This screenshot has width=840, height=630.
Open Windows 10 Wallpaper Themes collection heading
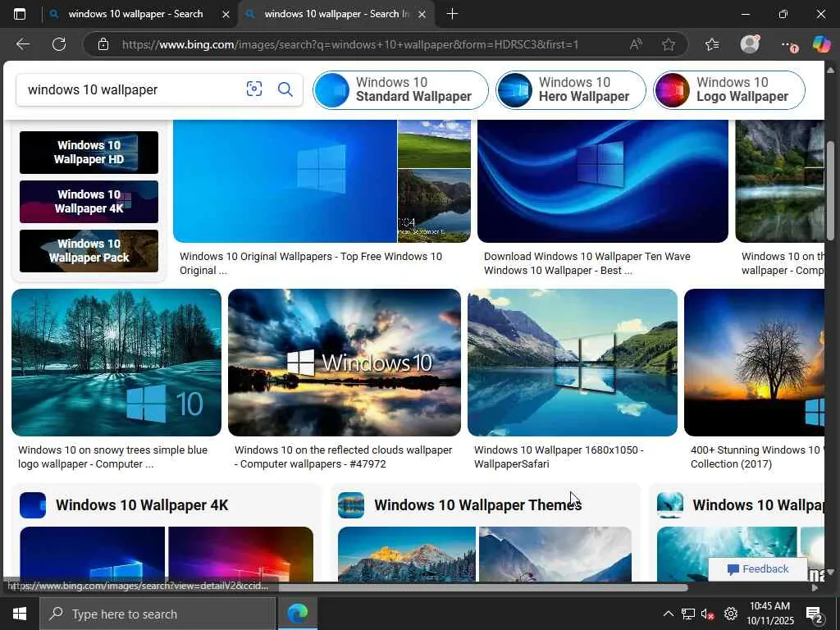pos(478,505)
